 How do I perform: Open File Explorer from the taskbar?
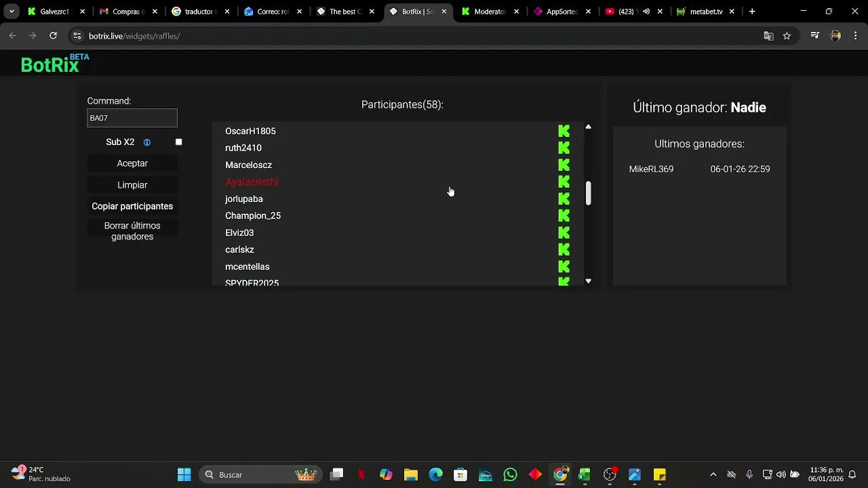pyautogui.click(x=410, y=474)
